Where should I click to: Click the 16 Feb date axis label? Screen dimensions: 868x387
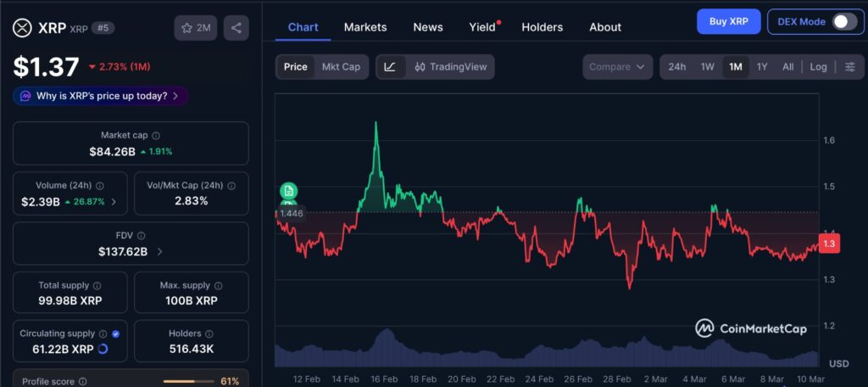point(384,379)
